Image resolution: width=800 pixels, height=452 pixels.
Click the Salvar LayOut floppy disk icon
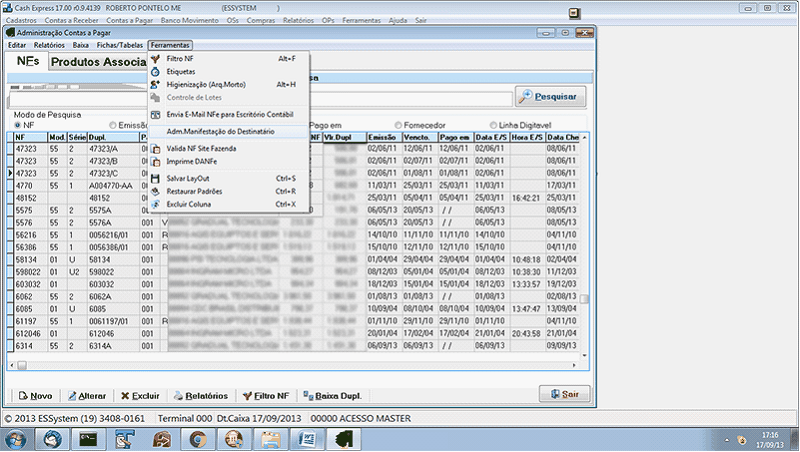point(155,178)
